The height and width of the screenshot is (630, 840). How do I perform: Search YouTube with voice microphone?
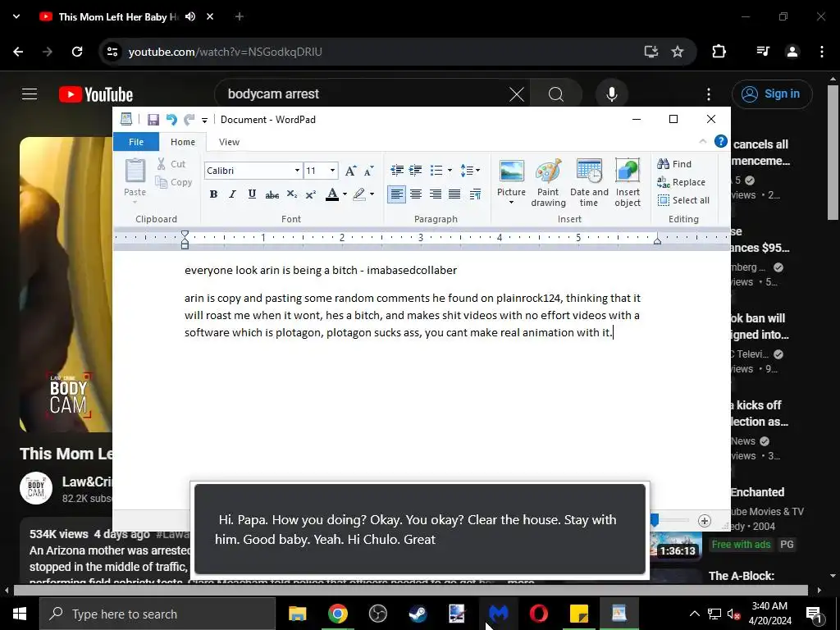tap(612, 94)
